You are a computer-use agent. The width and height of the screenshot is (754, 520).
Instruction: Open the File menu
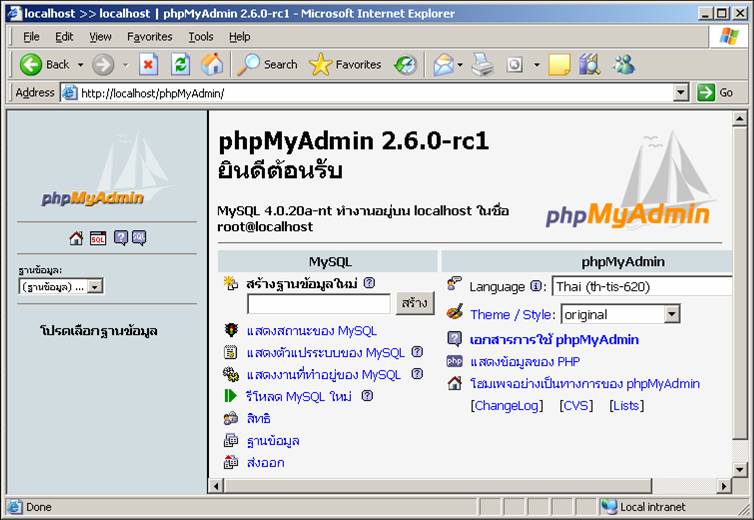tap(31, 37)
